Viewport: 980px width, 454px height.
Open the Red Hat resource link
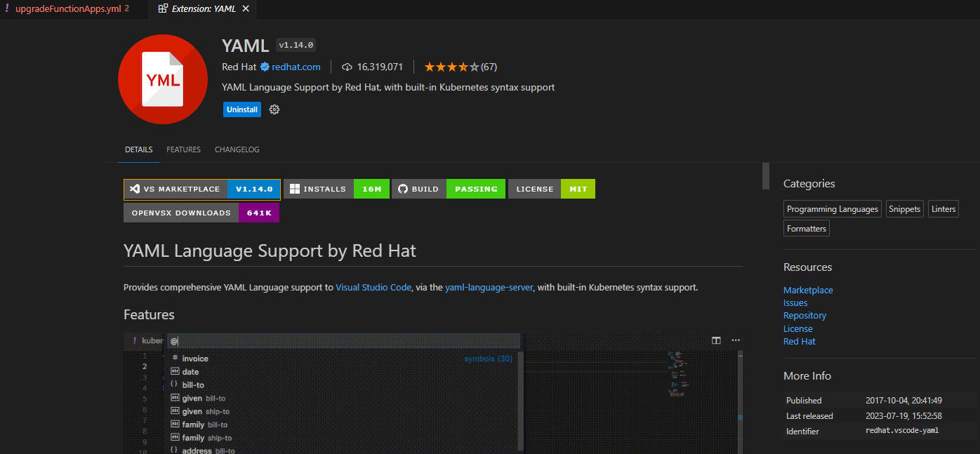coord(800,342)
